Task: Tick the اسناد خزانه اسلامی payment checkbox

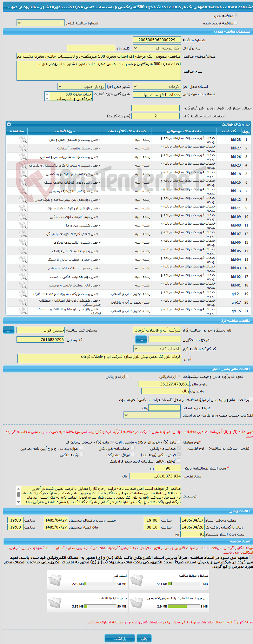Action: tap(251, 399)
